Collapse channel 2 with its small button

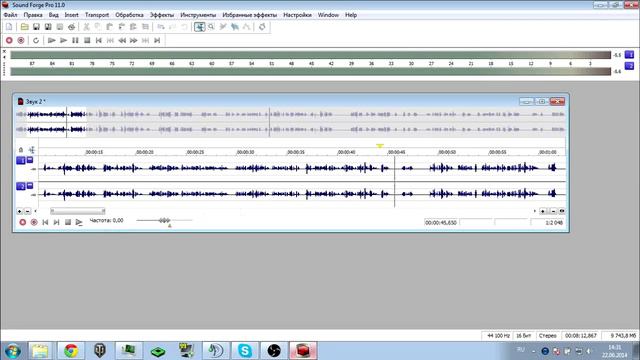30,186
